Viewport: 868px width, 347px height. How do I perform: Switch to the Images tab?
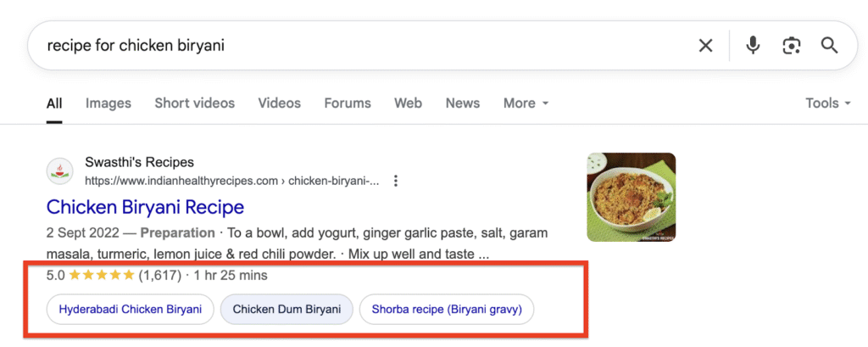(x=108, y=104)
